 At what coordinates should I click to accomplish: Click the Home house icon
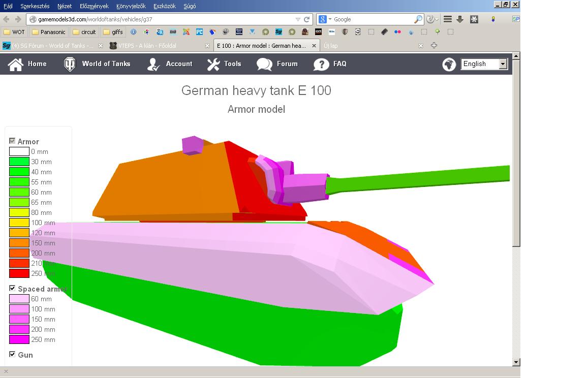(x=16, y=64)
